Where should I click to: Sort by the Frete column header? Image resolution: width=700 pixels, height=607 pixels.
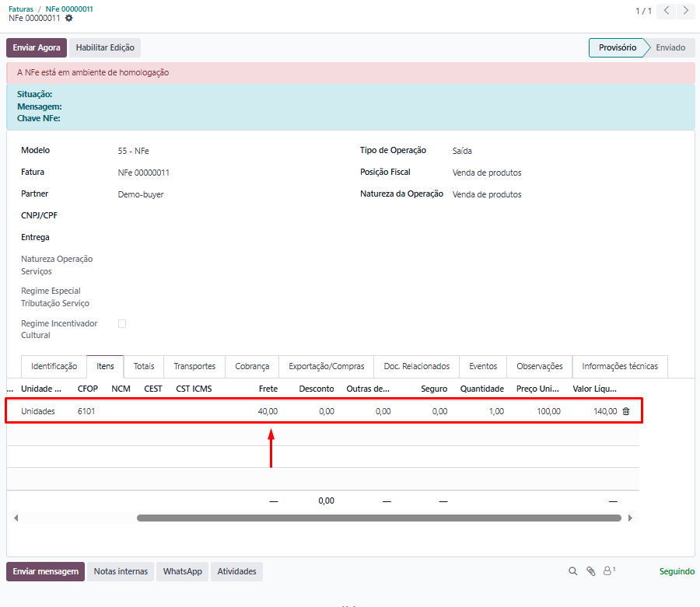tap(268, 389)
